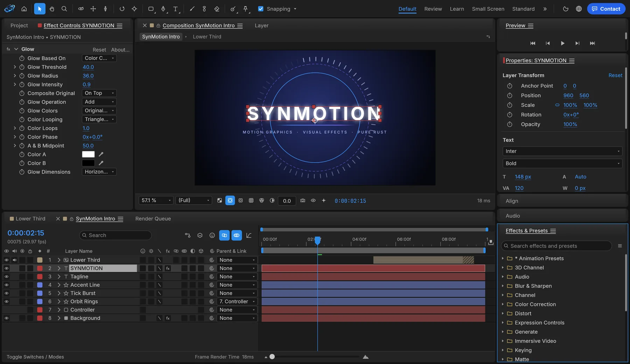Select the Pen tool
Image resolution: width=630 pixels, height=364 pixels.
point(163,9)
